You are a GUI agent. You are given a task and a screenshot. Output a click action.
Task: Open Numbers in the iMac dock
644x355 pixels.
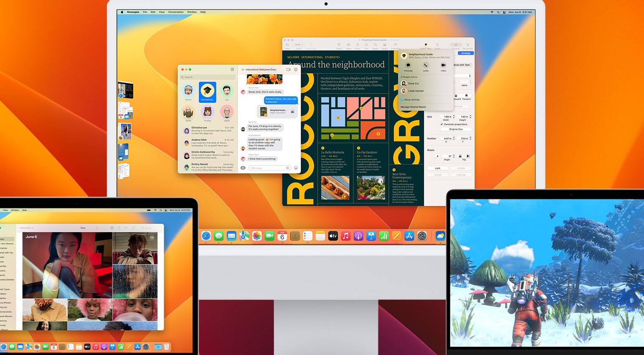384,236
